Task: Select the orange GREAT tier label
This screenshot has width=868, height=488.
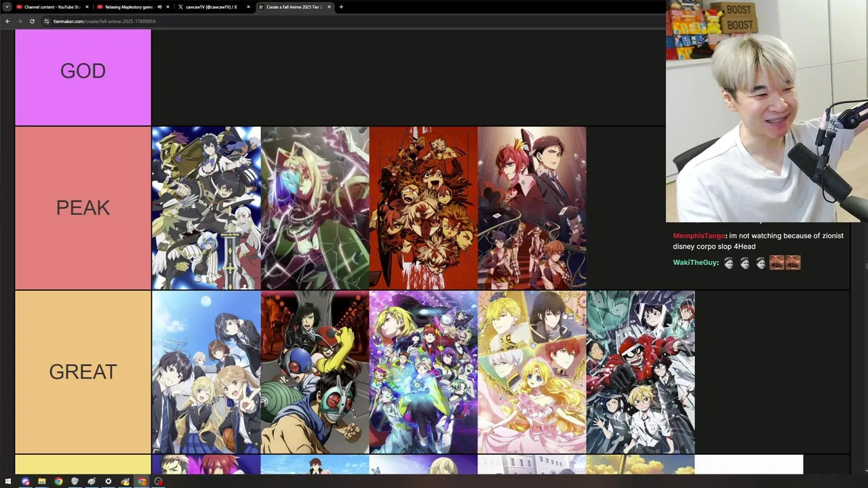Action: (83, 371)
